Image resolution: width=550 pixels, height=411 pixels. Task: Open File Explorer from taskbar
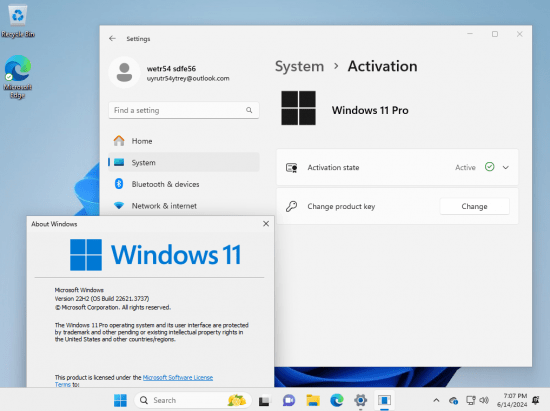[313, 400]
